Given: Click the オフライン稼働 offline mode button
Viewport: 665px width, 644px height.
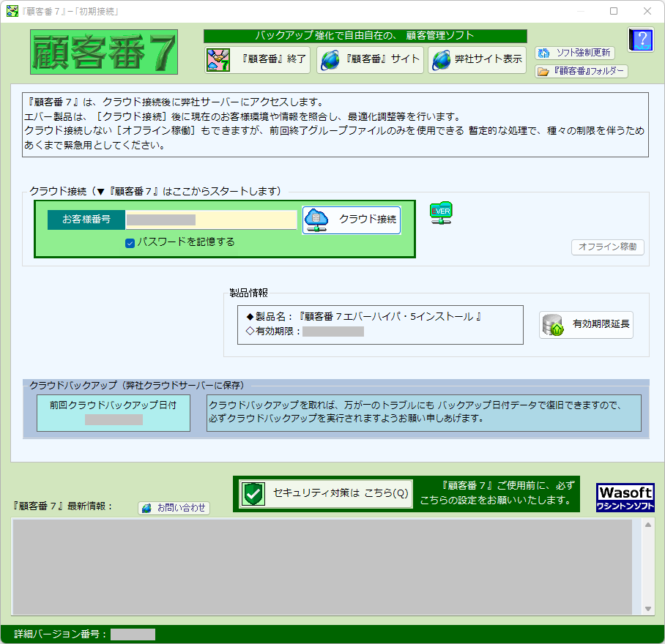Looking at the screenshot, I should 608,247.
